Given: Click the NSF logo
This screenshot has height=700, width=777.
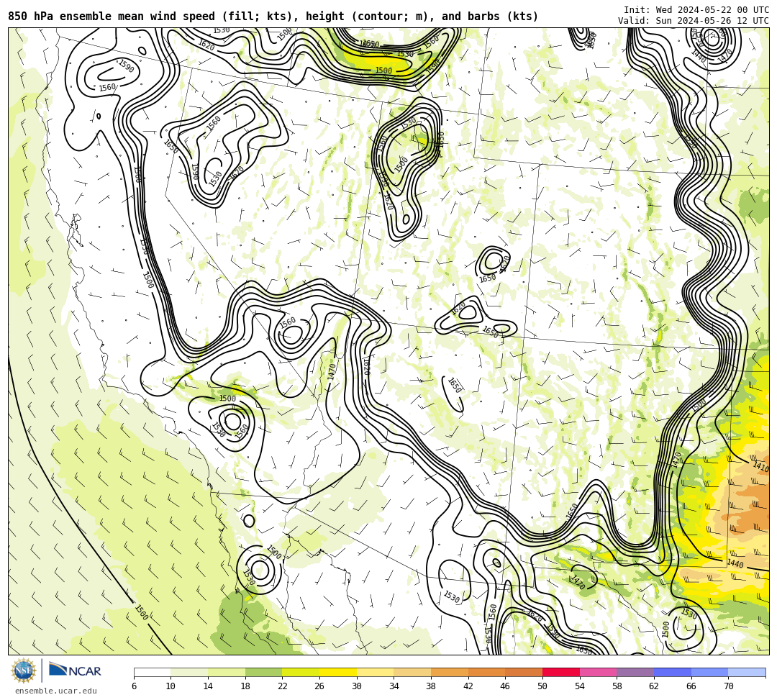Looking at the screenshot, I should click(x=24, y=671).
